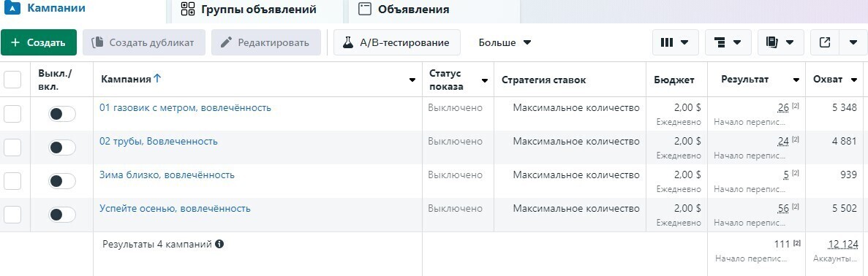The width and height of the screenshot is (868, 276).
Task: Click the Выкл./вкл. column header
Action: [56, 80]
